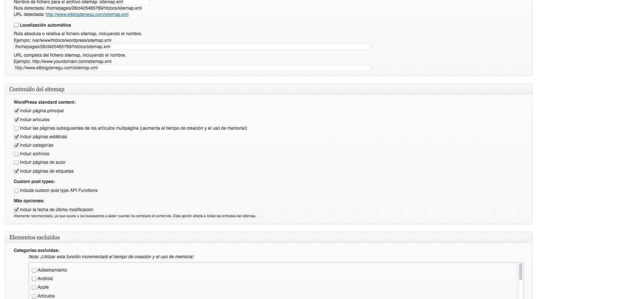Check Incluir páginas de autor
This screenshot has height=299, width=644.
(x=16, y=163)
